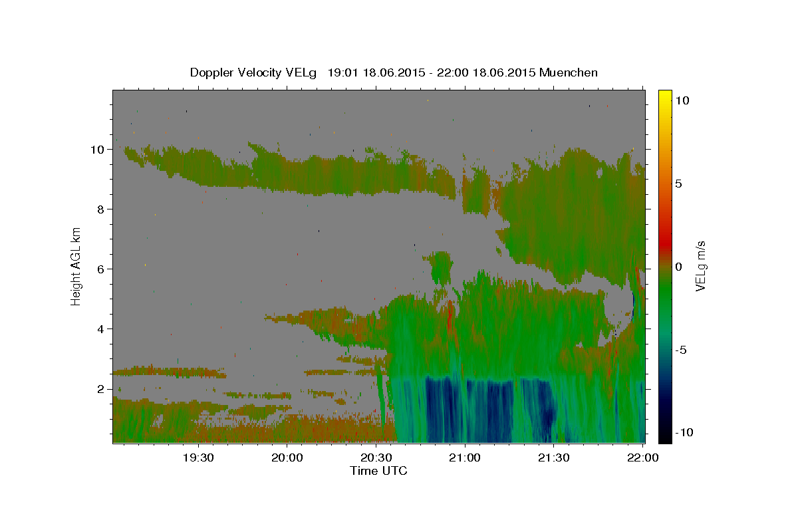The width and height of the screenshot is (798, 532).
Task: Click the colorbar value -10 at bottom
Action: click(x=685, y=432)
